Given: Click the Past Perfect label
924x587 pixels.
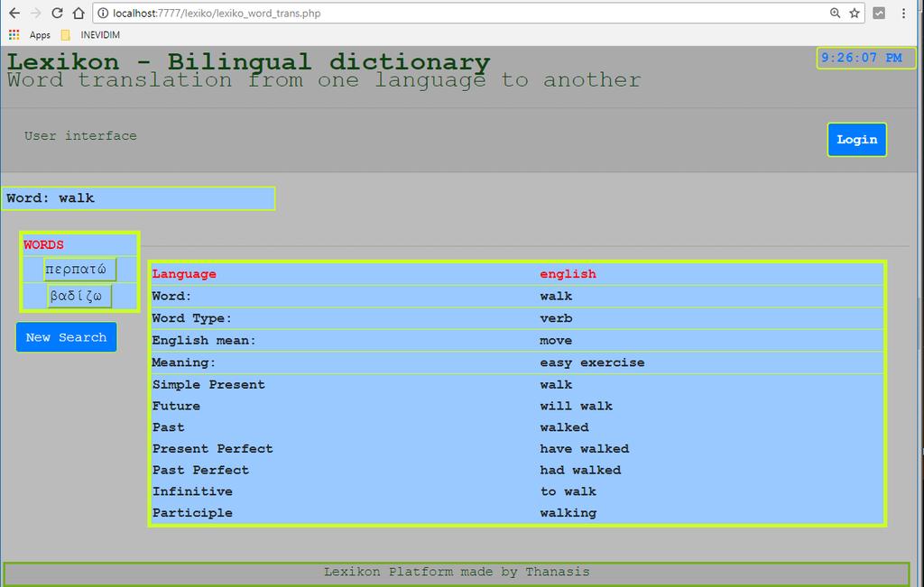Looking at the screenshot, I should click(200, 470).
